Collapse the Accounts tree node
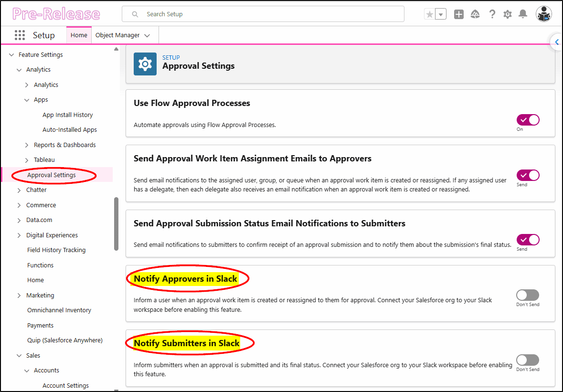This screenshot has height=392, width=563. click(27, 371)
